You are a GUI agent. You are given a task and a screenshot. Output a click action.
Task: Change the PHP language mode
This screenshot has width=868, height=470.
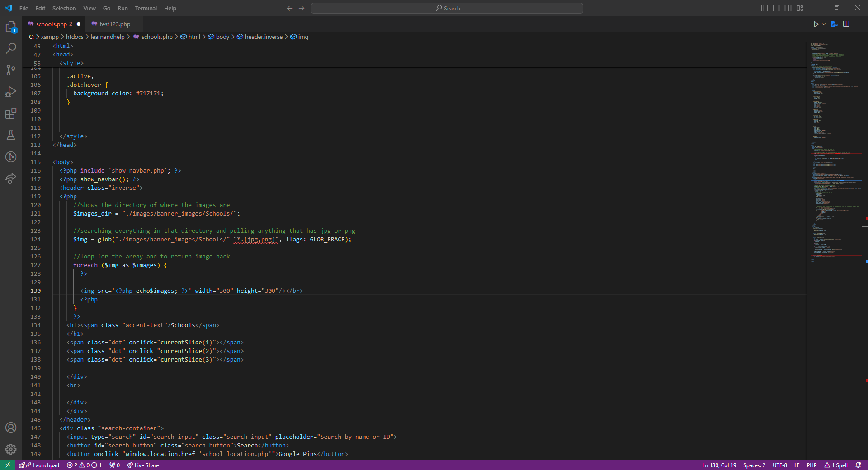(x=811, y=465)
